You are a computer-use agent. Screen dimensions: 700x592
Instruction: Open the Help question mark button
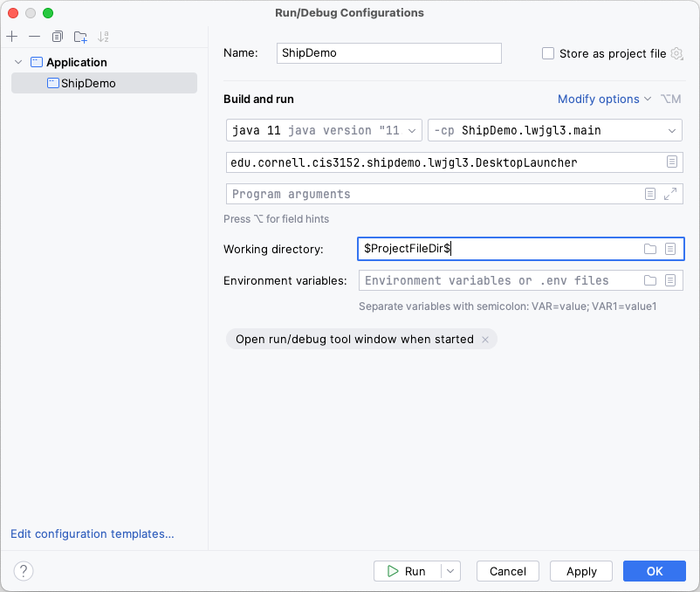point(24,571)
